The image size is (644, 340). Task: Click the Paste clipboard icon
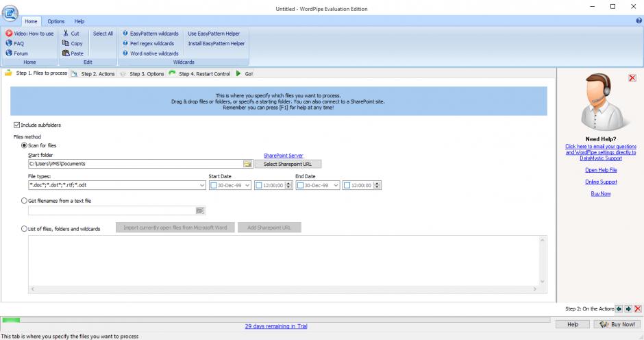coord(66,53)
